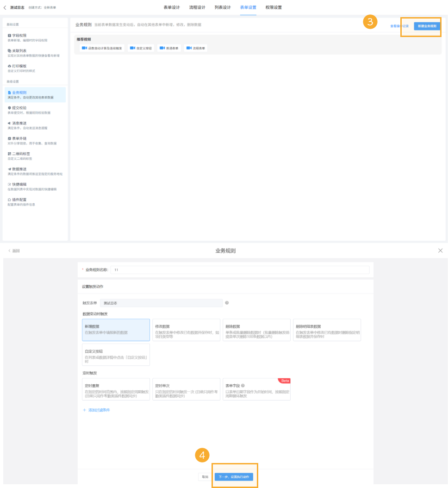Click 取消 to cancel the rule

[x=205, y=476]
